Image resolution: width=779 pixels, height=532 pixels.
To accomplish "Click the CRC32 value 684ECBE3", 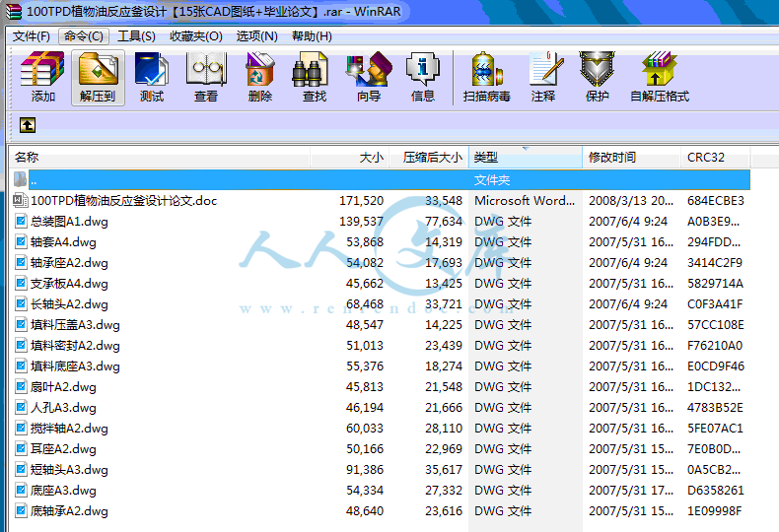I will (x=716, y=201).
